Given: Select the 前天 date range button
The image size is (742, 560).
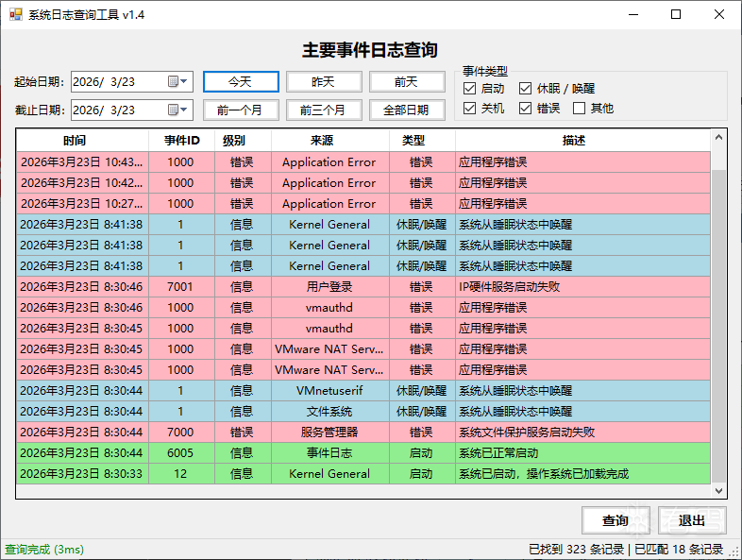Looking at the screenshot, I should click(407, 82).
